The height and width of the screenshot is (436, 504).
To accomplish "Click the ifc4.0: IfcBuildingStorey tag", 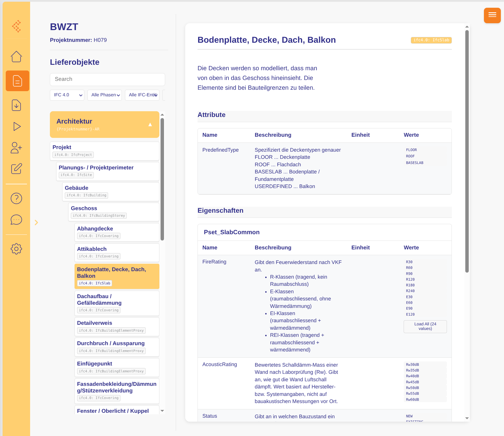I will click(x=99, y=216).
